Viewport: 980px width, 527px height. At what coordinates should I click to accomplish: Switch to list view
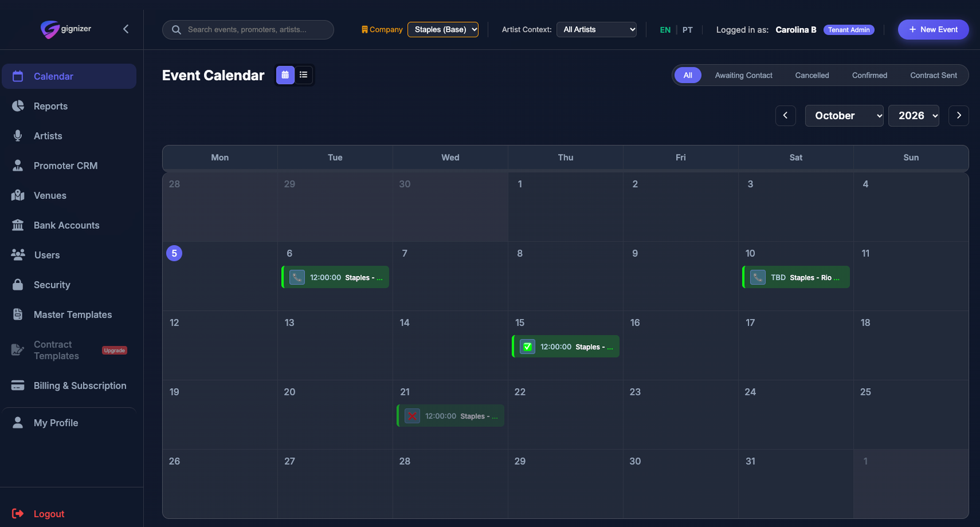tap(304, 75)
